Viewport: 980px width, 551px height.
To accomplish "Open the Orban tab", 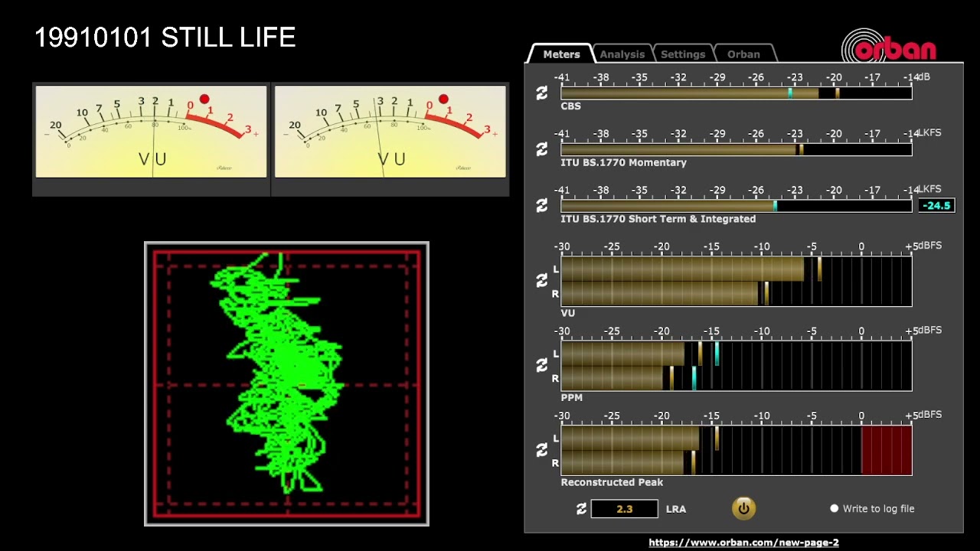I will tap(744, 54).
